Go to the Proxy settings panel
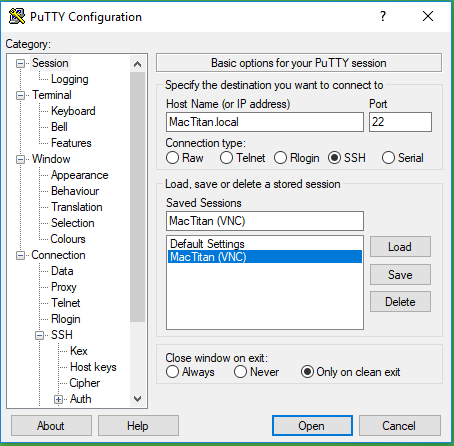 [x=64, y=287]
